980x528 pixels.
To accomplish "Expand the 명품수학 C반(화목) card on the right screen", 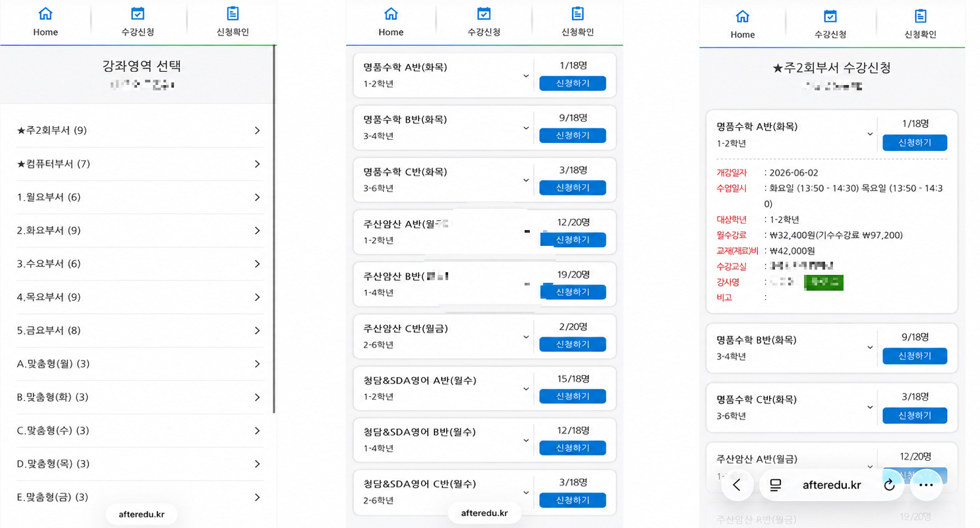I will tap(870, 407).
